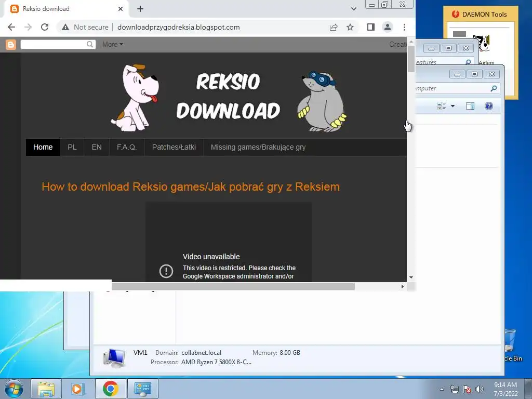Click the volume speaker tray icon
Image resolution: width=532 pixels, height=399 pixels.
pos(480,389)
